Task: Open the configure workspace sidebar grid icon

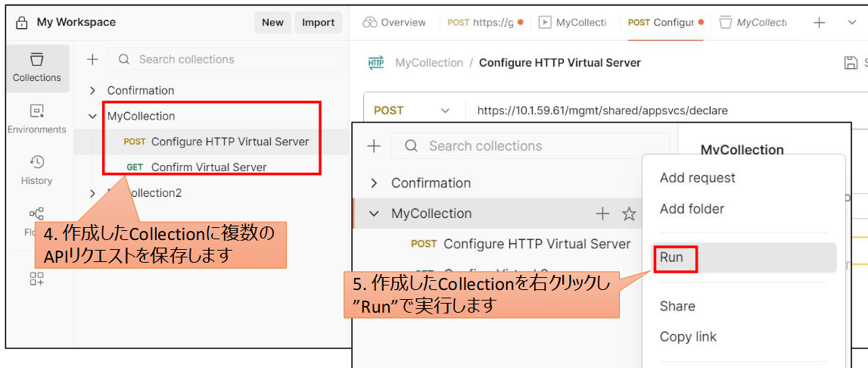Action: 37,279
